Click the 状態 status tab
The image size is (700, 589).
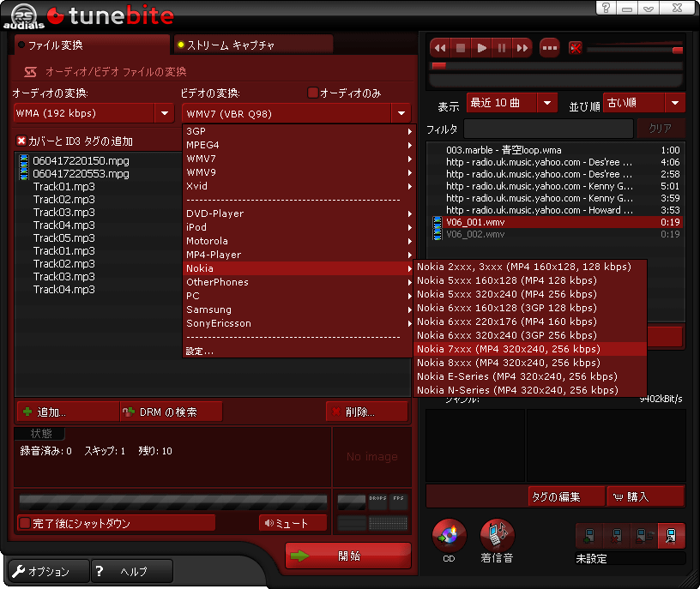click(x=40, y=433)
